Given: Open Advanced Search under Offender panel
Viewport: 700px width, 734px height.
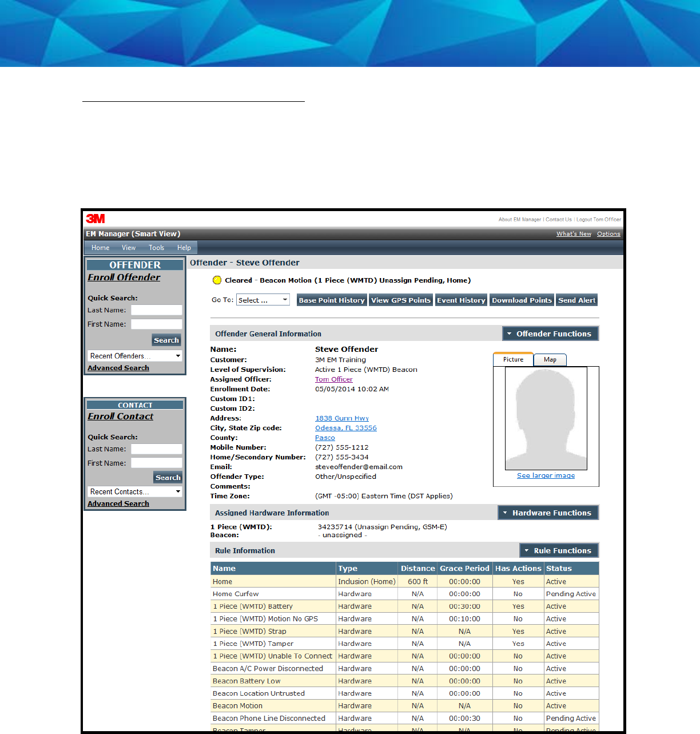Looking at the screenshot, I should click(x=118, y=368).
